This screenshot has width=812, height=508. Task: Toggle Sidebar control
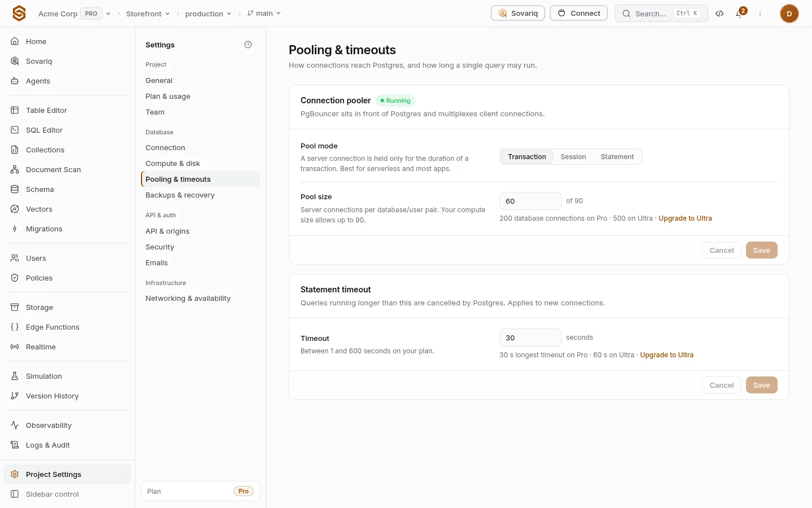click(68, 494)
